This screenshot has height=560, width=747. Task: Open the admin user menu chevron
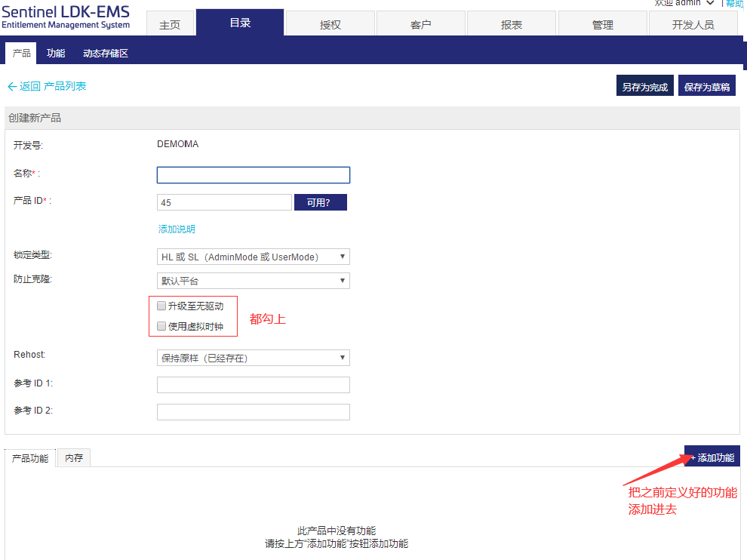[710, 3]
